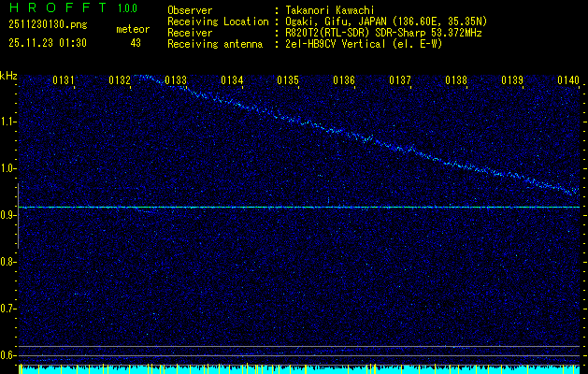Select the 0134 time marker
588x374 pixels.
232,79
